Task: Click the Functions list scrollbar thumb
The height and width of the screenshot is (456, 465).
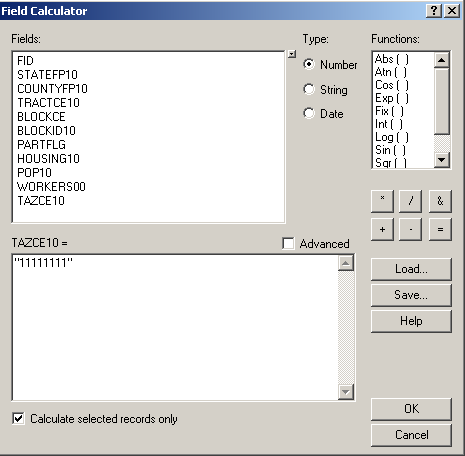Action: coord(442,101)
